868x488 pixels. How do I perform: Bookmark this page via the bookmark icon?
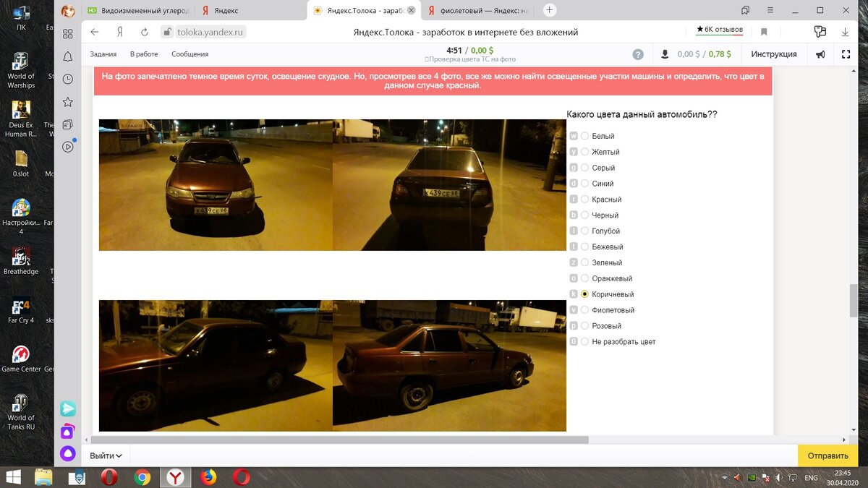[763, 33]
